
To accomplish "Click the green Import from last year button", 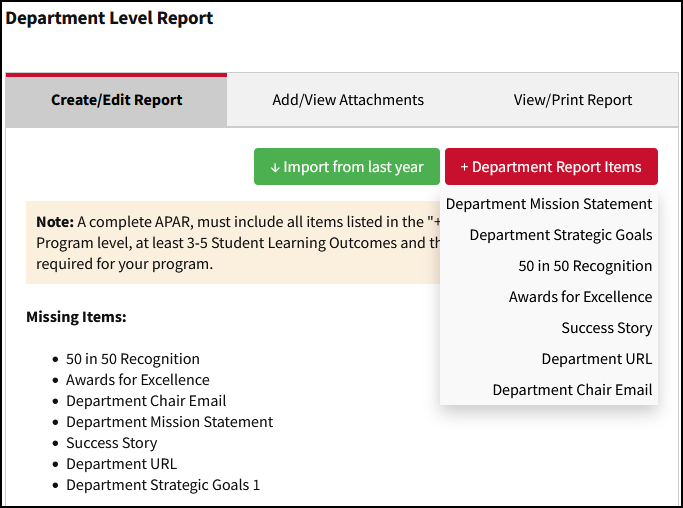I will [x=347, y=167].
